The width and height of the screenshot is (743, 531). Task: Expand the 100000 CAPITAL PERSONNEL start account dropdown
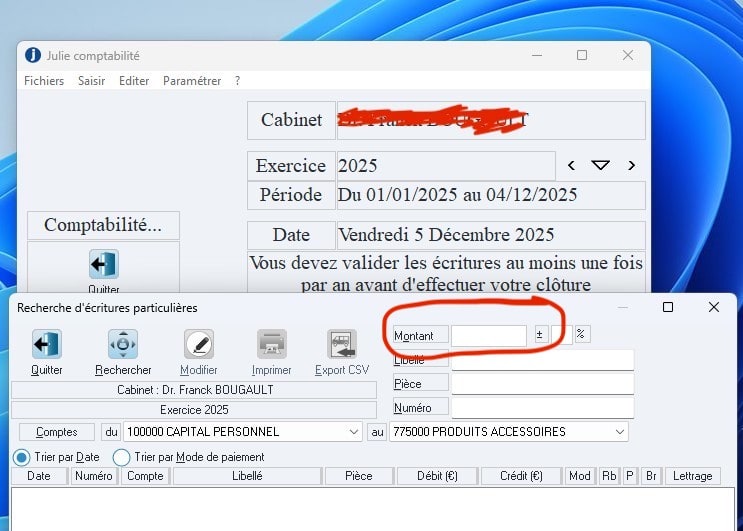click(354, 432)
